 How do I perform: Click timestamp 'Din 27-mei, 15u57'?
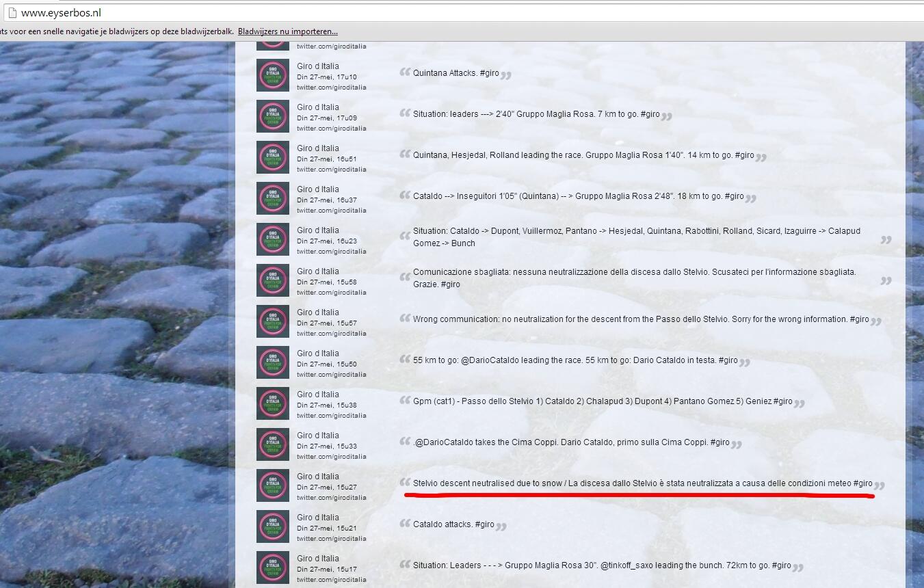327,323
